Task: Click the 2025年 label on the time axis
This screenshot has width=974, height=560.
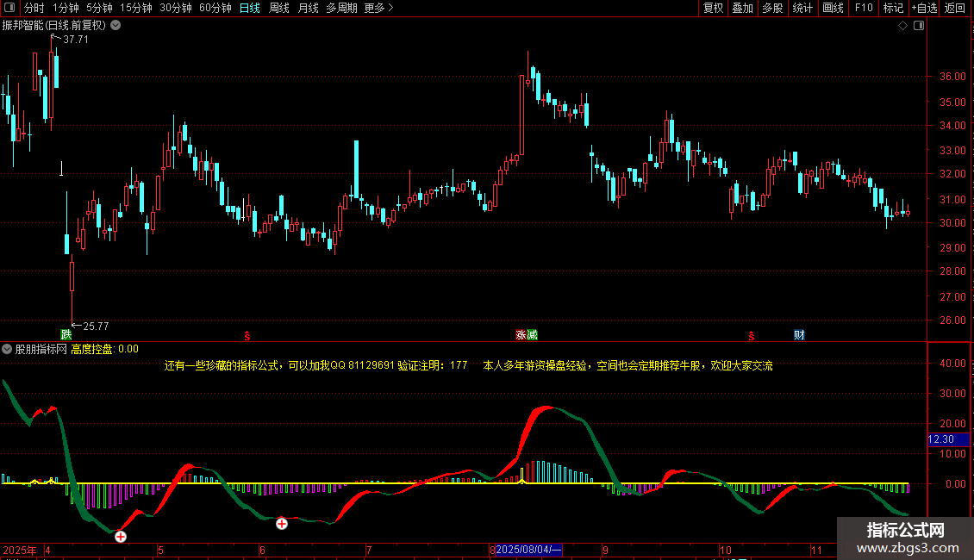Action: coord(19,550)
